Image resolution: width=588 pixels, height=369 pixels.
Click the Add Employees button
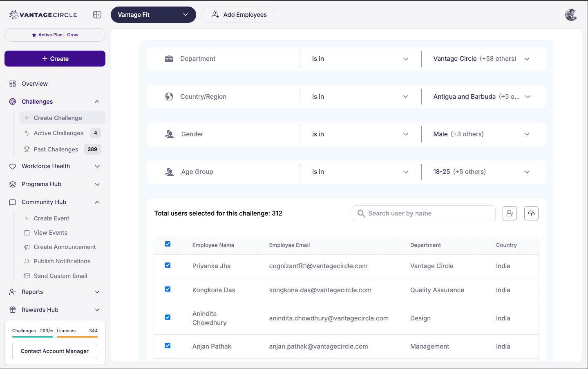tap(239, 15)
